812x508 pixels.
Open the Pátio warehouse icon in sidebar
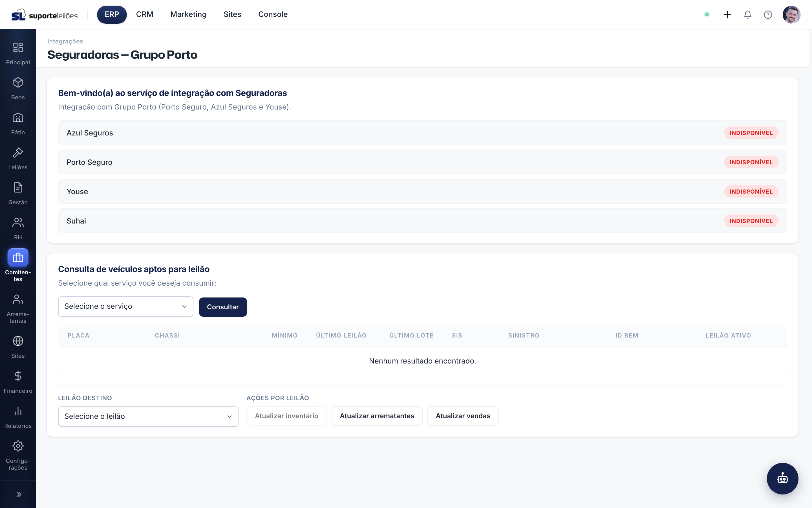tap(18, 117)
